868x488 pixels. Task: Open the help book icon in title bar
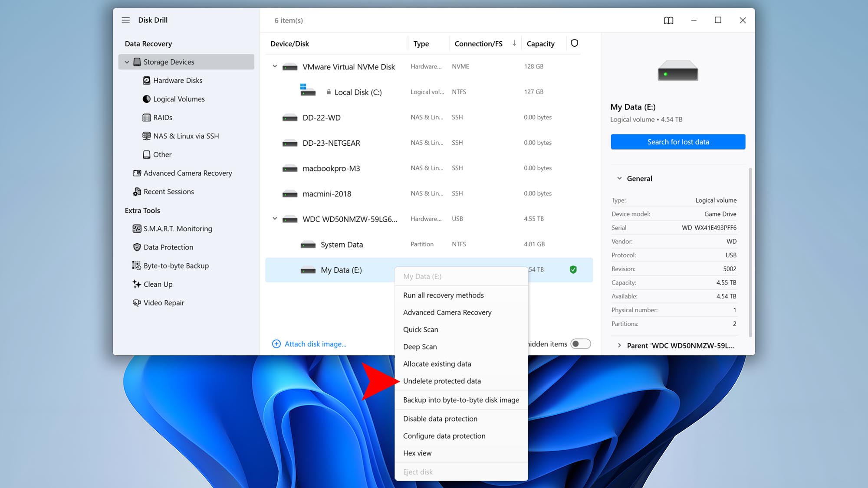(x=668, y=20)
